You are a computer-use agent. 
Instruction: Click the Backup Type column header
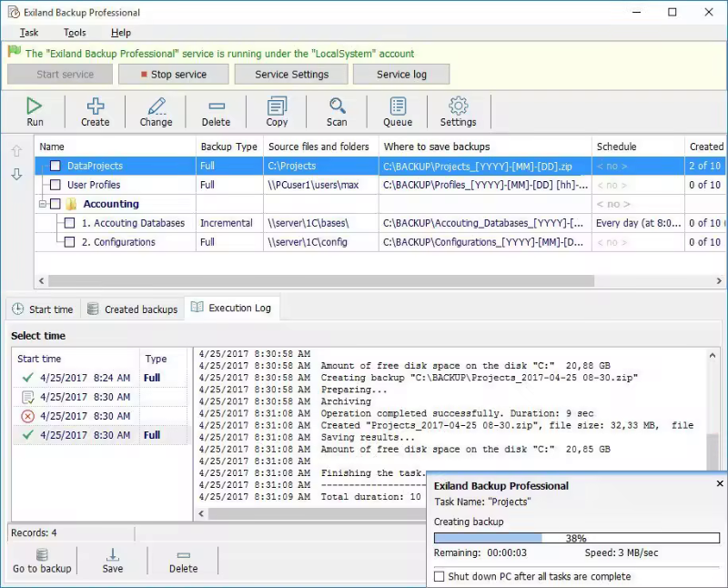tap(229, 147)
